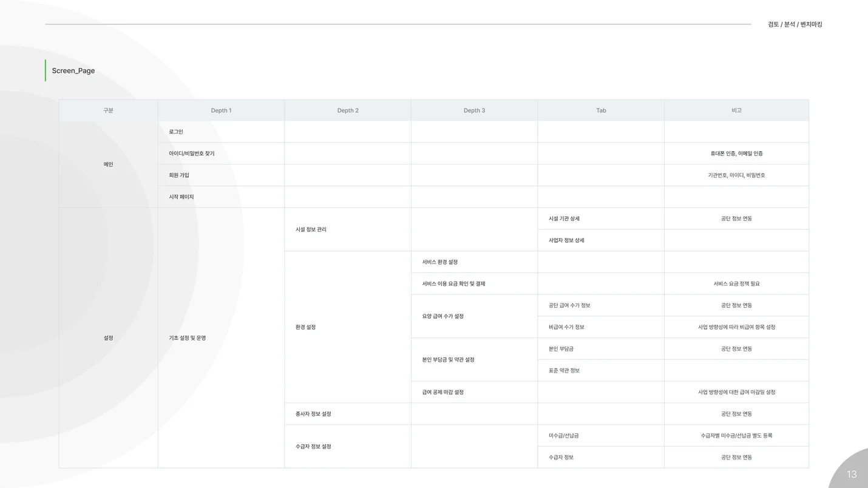Click the '기관번호, 아이디, 비밀번호' note

[x=736, y=175]
